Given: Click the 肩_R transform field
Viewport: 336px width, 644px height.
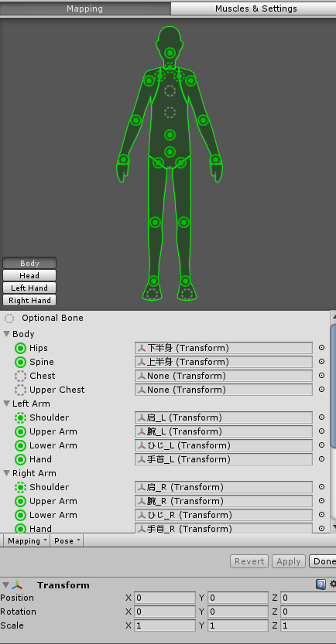Looking at the screenshot, I should [223, 487].
